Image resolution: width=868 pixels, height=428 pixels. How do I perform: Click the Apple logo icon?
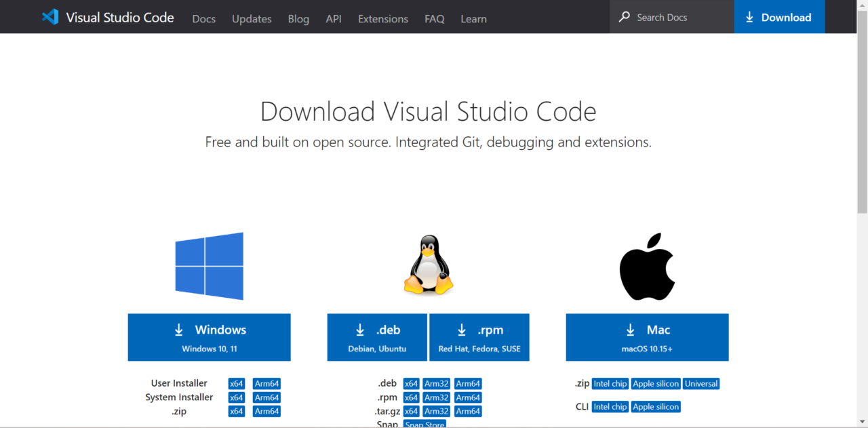(x=647, y=267)
